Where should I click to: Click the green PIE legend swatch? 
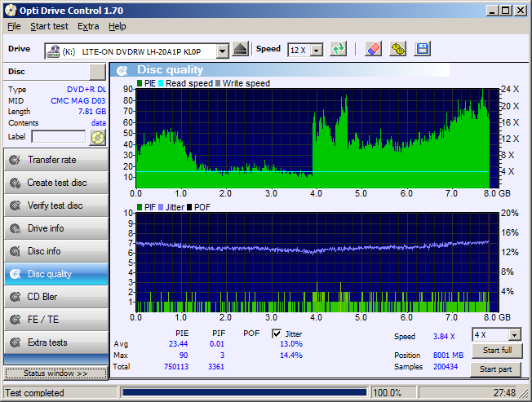(140, 83)
